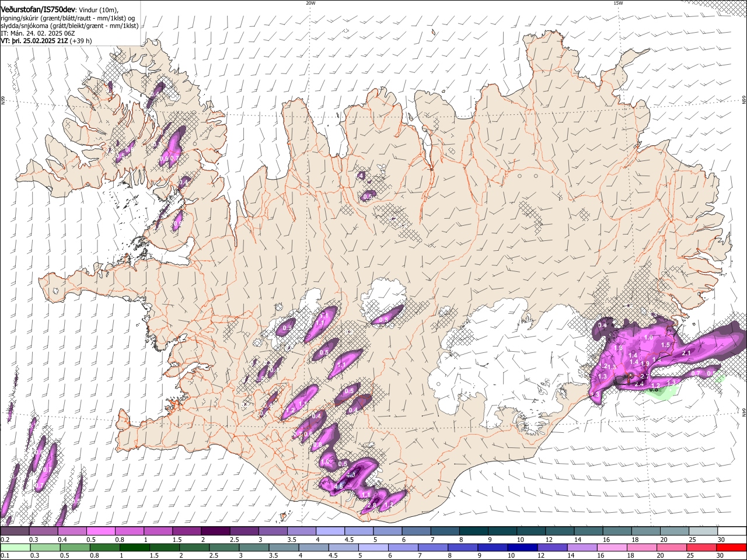The height and width of the screenshot is (560, 747).
Task: Click the dark teal swatch between 8 and 9, upper row
Action: [x=473, y=531]
